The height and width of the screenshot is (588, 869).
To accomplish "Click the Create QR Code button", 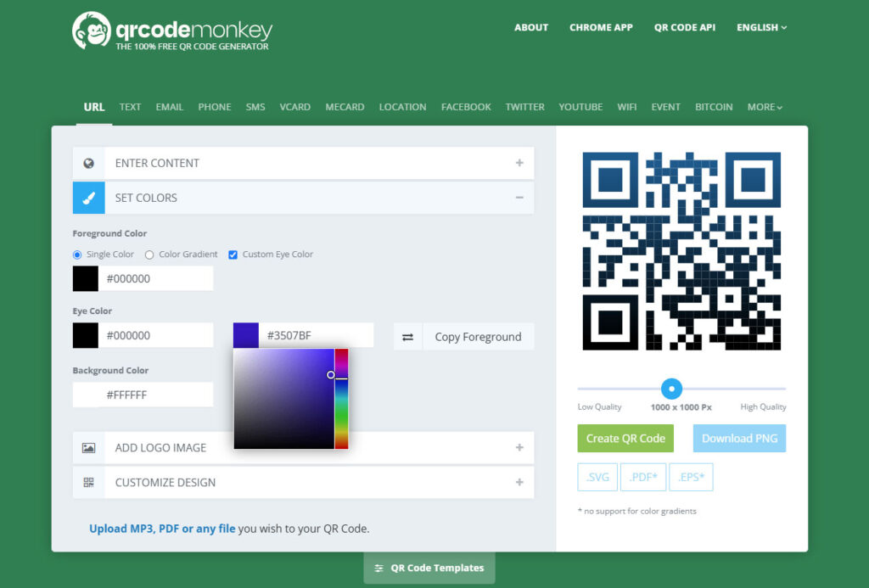I will click(x=625, y=439).
